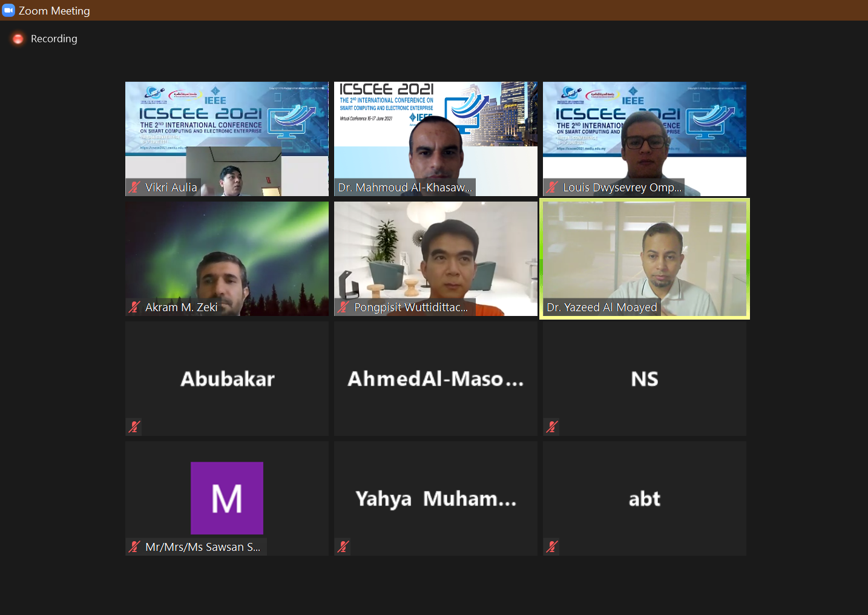Click muted mic icon in Yahya Muham tile
Image resolution: width=868 pixels, height=615 pixels.
(343, 547)
